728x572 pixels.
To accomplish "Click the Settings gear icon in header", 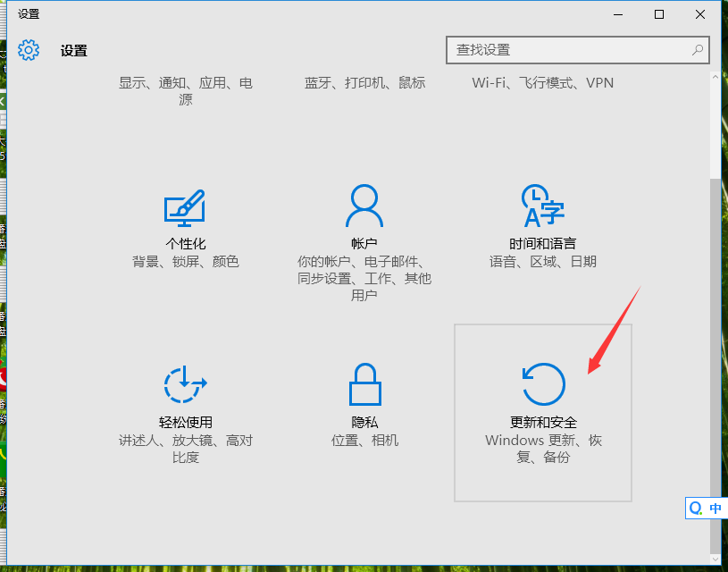I will point(29,50).
